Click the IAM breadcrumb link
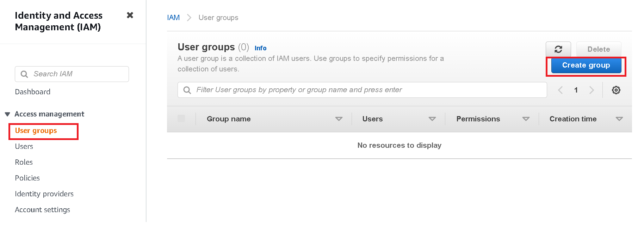The image size is (644, 228). click(173, 18)
